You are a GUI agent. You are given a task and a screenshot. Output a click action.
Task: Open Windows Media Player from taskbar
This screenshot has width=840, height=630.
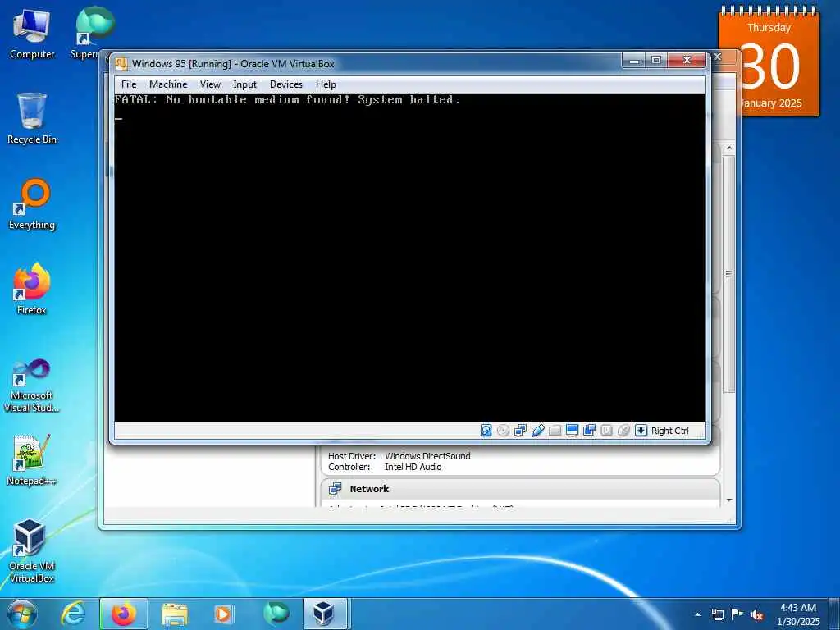(x=223, y=614)
